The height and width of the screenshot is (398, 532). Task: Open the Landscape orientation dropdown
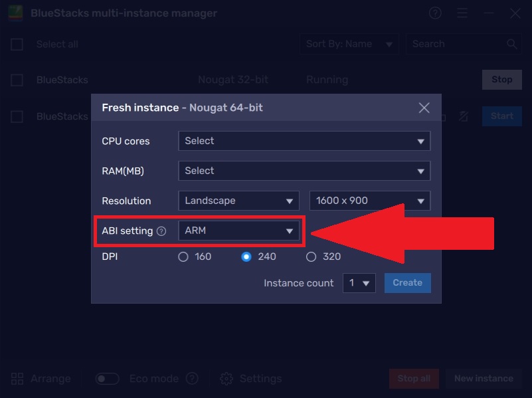tap(238, 201)
